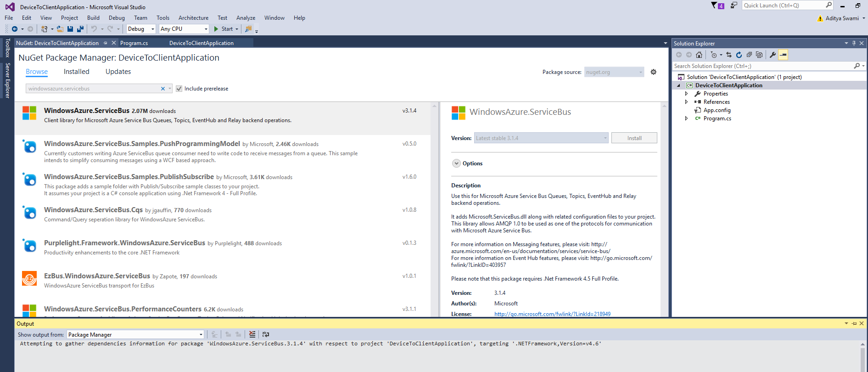This screenshot has width=868, height=372.
Task: Click Clear All in Output toolbar
Action: pos(252,334)
